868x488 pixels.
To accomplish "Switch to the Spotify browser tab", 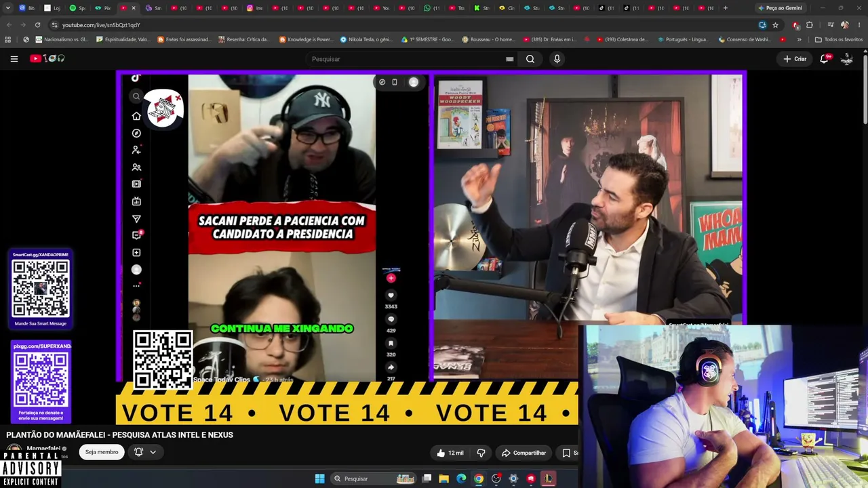I will point(78,8).
